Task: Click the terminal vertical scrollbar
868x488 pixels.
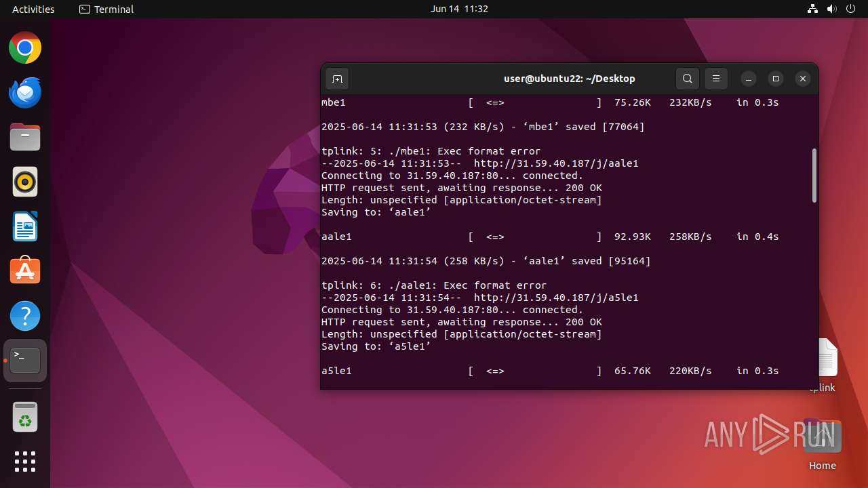Action: coord(814,175)
